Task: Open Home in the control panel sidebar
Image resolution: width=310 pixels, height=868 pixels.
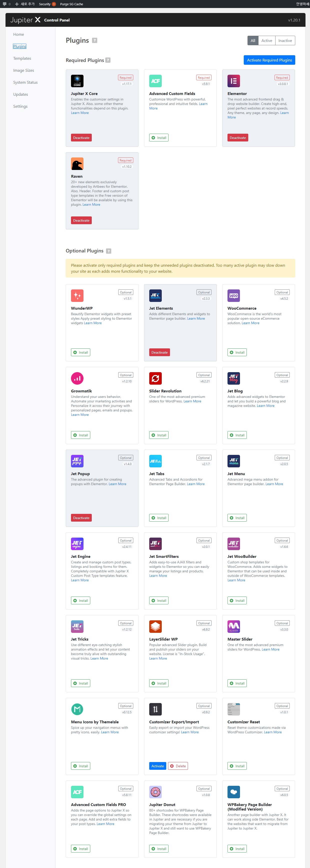Action: (18, 34)
